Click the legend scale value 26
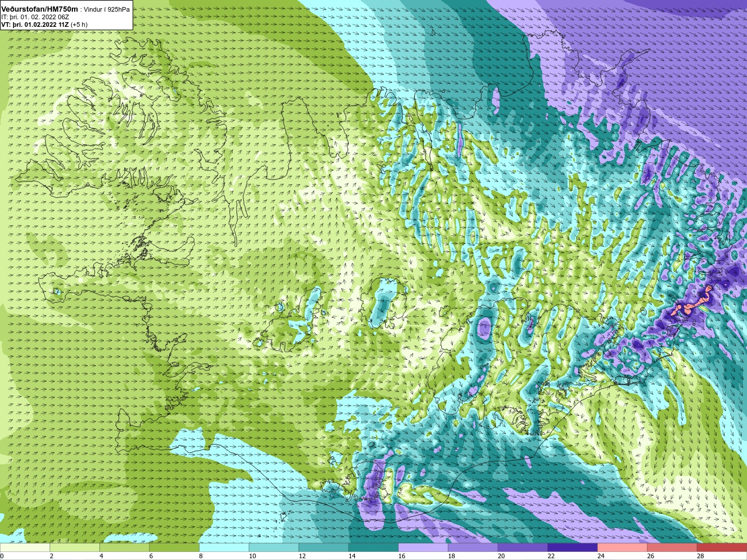Viewport: 747px width, 560px height. [651, 556]
